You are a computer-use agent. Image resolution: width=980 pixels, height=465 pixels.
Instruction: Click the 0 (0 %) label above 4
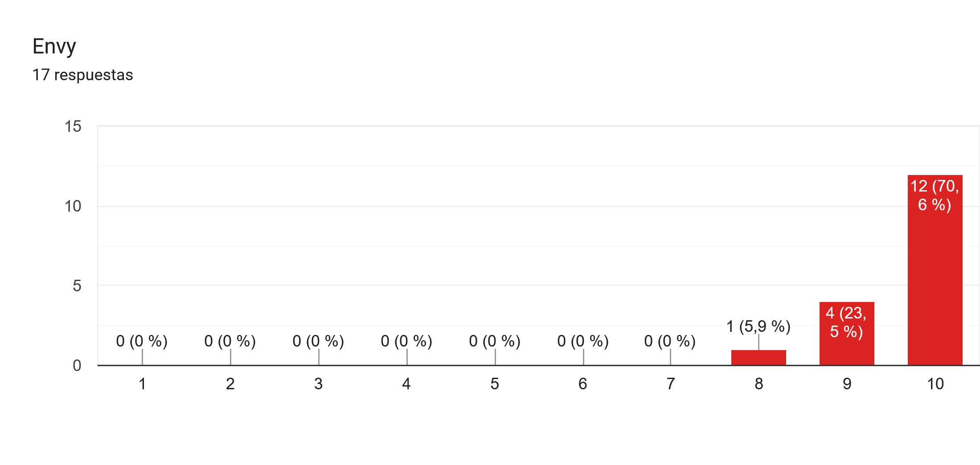tap(406, 341)
